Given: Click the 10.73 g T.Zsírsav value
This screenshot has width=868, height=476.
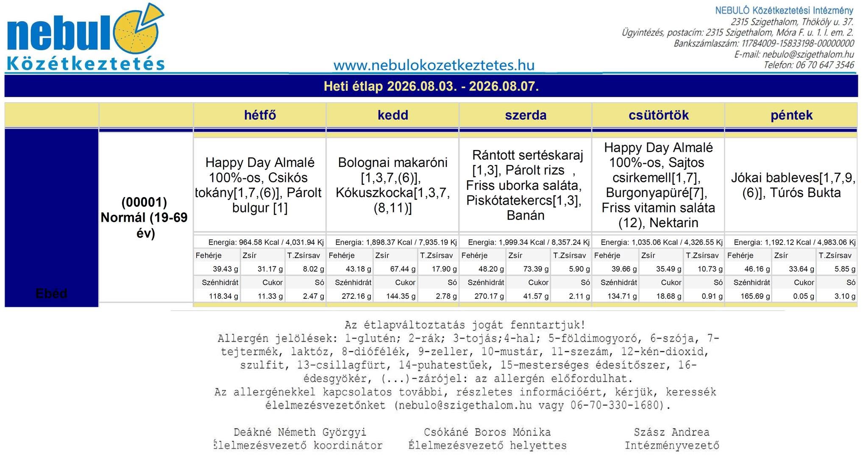Looking at the screenshot, I should coord(710,269).
